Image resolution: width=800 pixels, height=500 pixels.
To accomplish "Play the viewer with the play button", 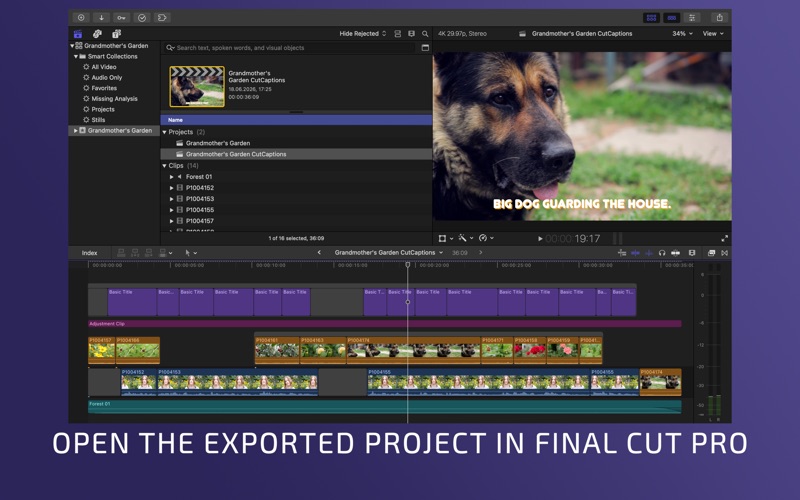I will coord(540,238).
